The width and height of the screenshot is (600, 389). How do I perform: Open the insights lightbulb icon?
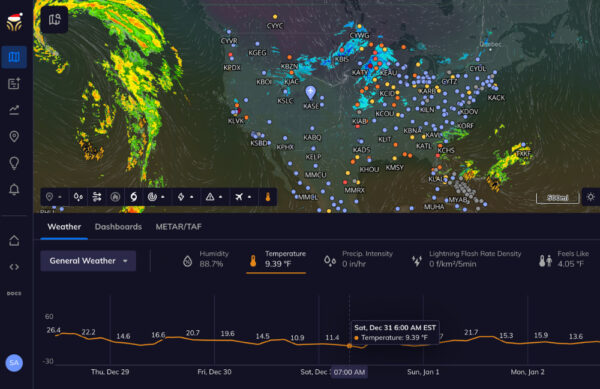point(14,163)
